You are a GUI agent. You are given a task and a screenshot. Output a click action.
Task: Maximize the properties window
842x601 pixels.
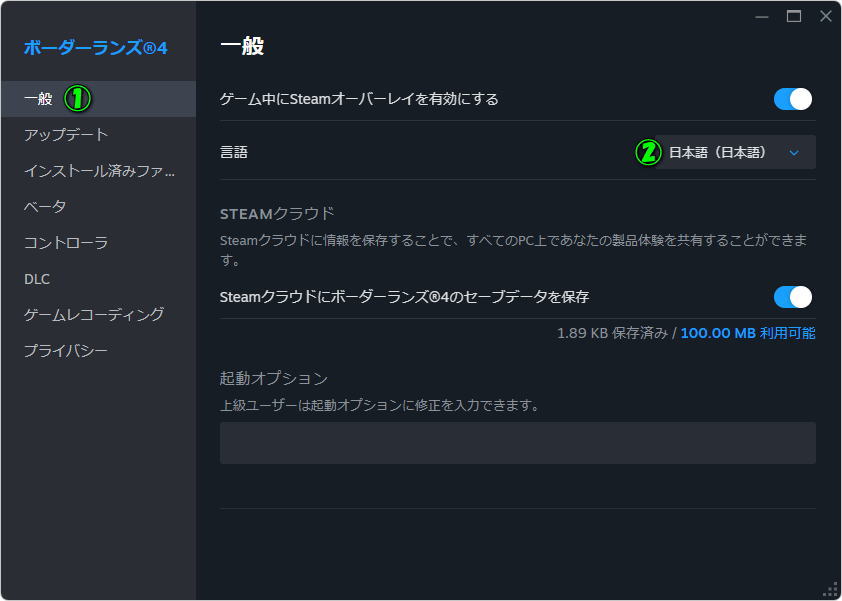point(794,17)
